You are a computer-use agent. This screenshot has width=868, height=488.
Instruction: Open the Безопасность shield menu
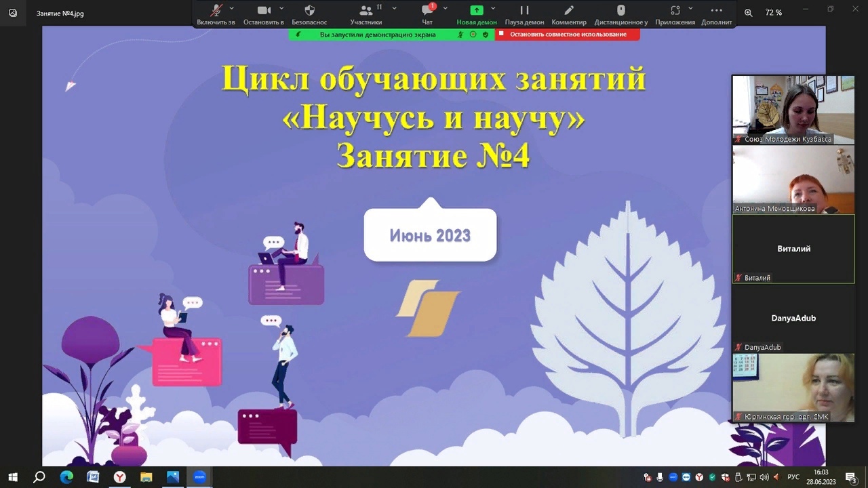(x=309, y=14)
